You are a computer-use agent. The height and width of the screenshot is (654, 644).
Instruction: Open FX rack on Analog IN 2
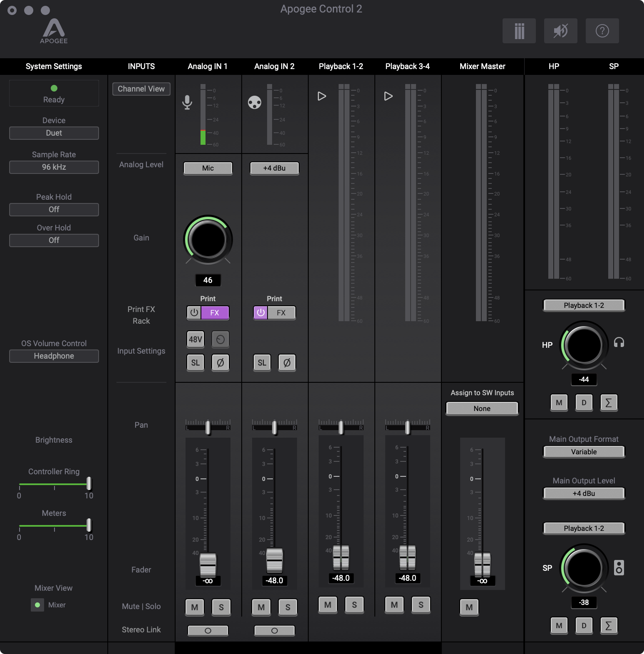pos(281,312)
